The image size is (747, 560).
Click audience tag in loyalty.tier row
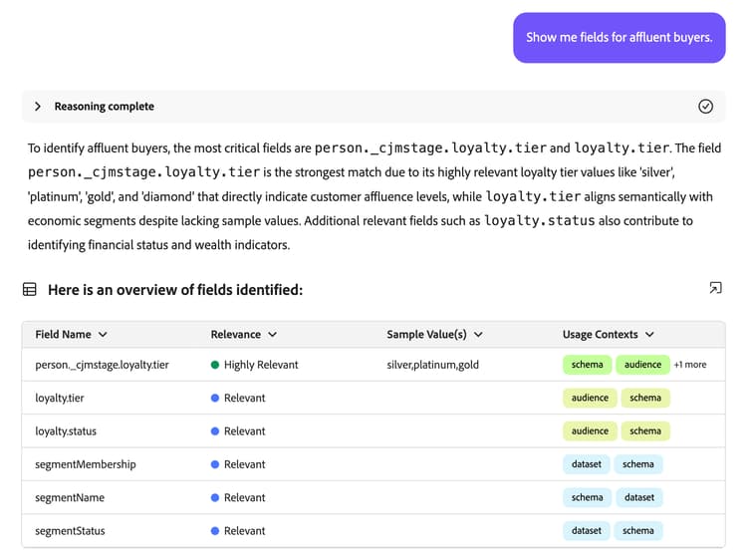click(x=590, y=398)
